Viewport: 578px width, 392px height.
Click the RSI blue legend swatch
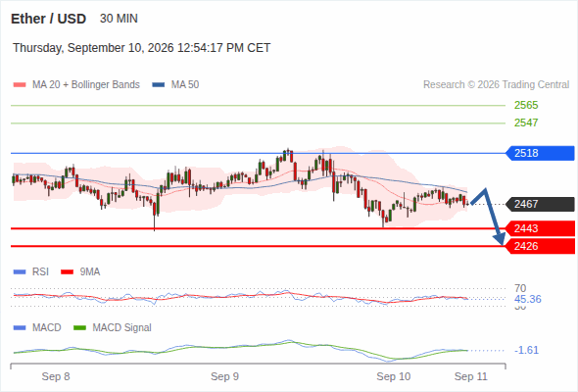pos(20,272)
